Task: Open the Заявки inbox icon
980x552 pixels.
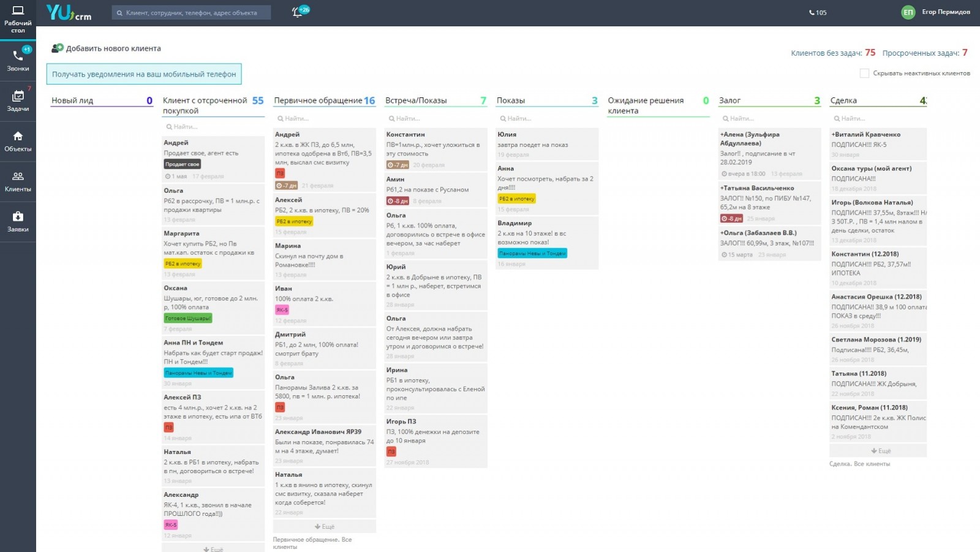Action: (18, 216)
